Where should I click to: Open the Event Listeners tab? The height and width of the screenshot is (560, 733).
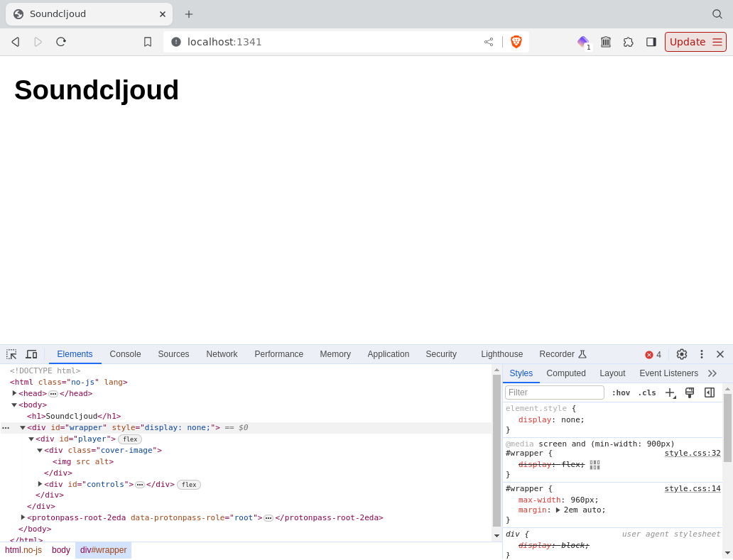[x=668, y=373]
